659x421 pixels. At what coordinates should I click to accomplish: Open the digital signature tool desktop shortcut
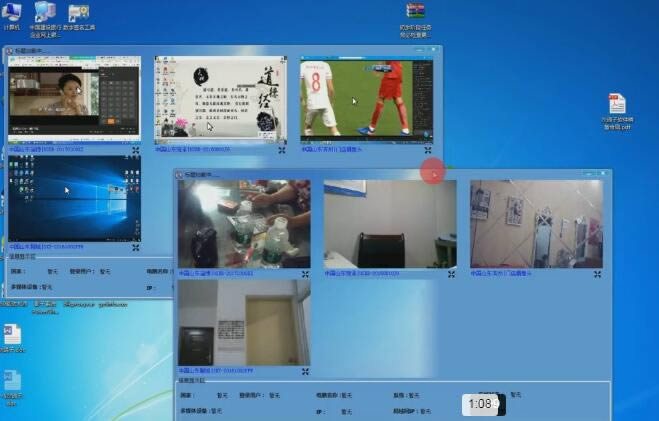pos(78,14)
